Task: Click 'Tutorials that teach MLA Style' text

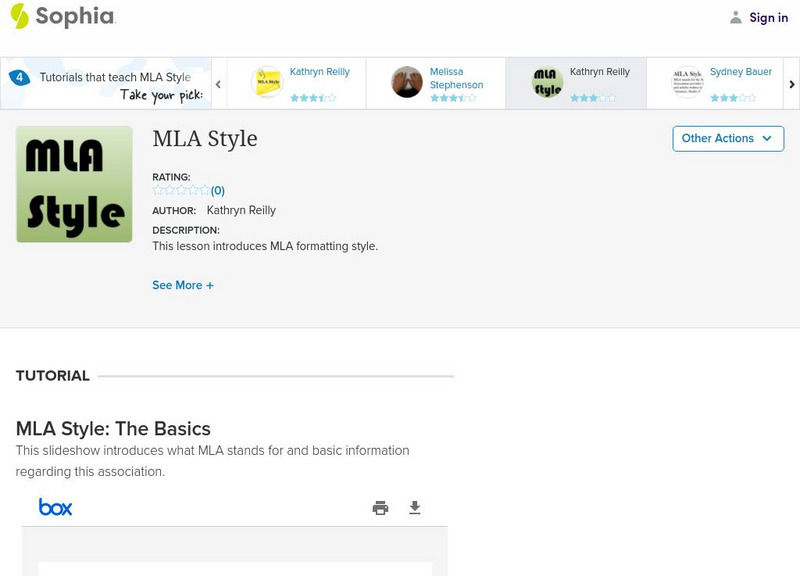Action: pos(115,78)
